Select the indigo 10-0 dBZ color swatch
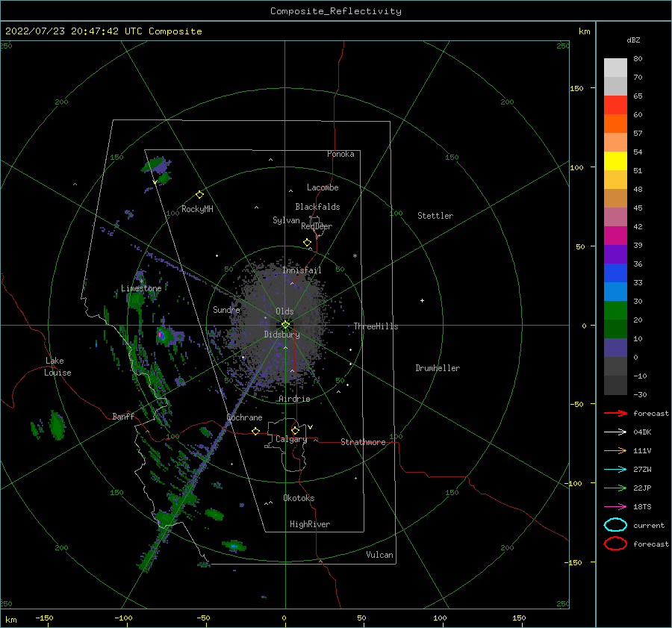 click(x=615, y=348)
